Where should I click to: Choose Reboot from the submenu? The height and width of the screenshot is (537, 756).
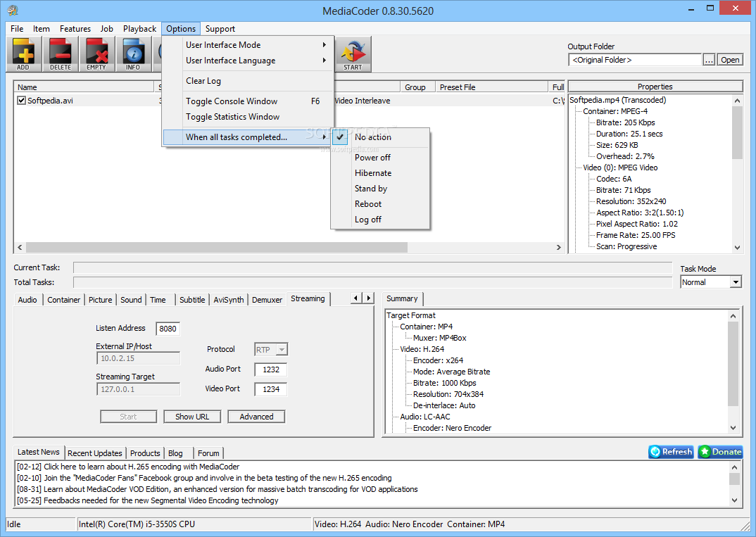[x=380, y=204]
